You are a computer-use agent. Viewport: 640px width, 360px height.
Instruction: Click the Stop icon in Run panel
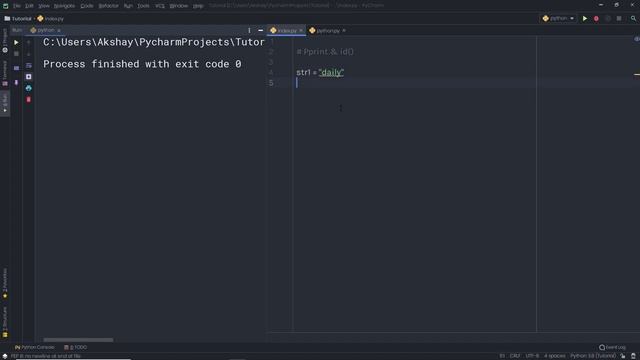[x=16, y=54]
